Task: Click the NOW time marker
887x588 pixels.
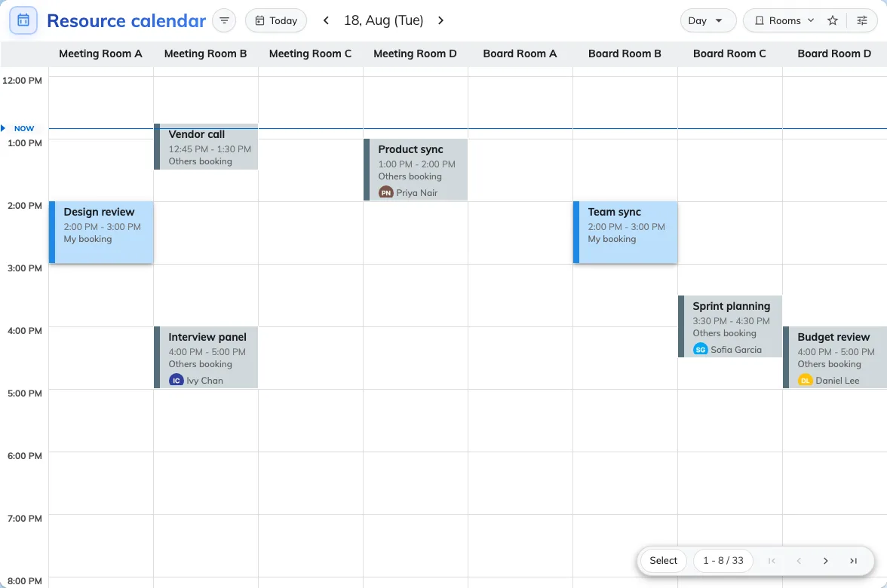Action: 24,128
